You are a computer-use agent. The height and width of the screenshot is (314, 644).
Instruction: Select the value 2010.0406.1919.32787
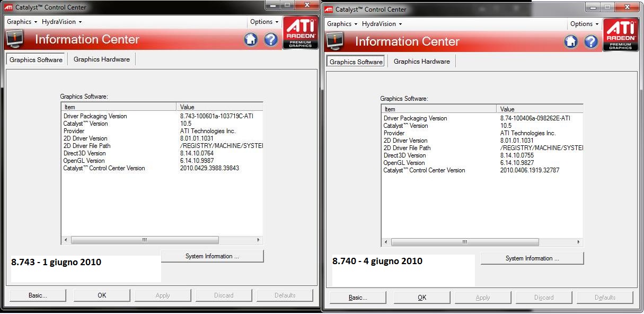pos(530,170)
